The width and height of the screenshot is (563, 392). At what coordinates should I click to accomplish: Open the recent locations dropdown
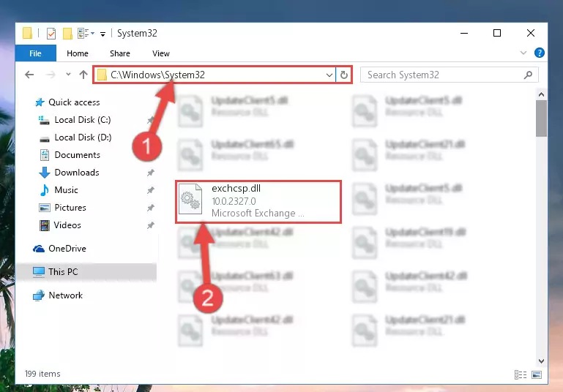pyautogui.click(x=68, y=75)
